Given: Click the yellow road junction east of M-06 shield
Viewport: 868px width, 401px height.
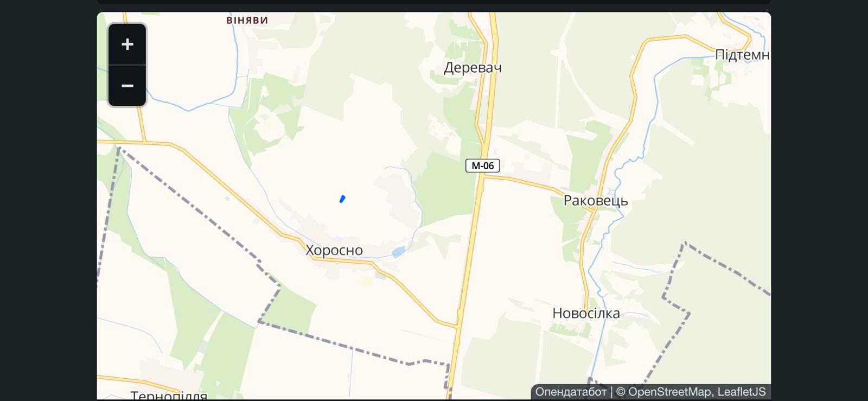Looking at the screenshot, I should (483, 177).
